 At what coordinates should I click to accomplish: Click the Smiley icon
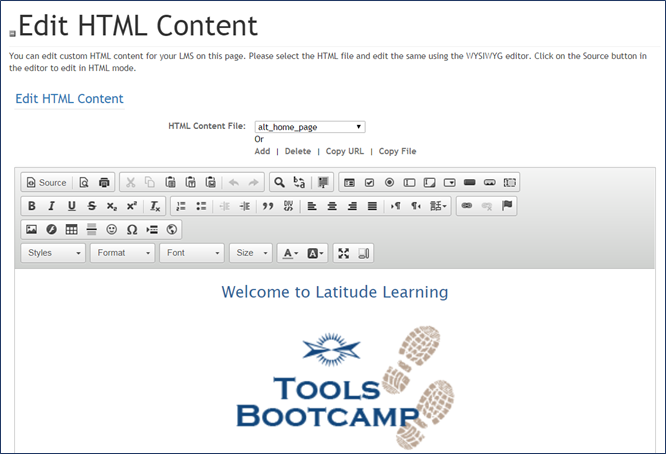(x=112, y=229)
